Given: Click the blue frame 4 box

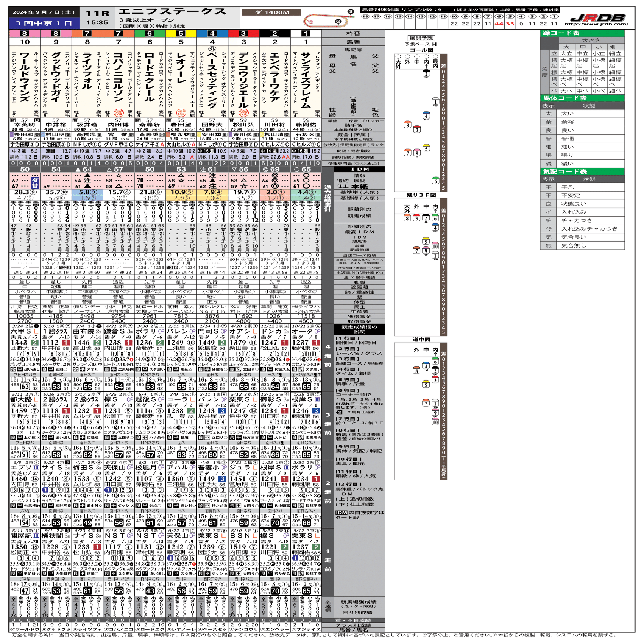Looking at the screenshot, I should 212,33.
